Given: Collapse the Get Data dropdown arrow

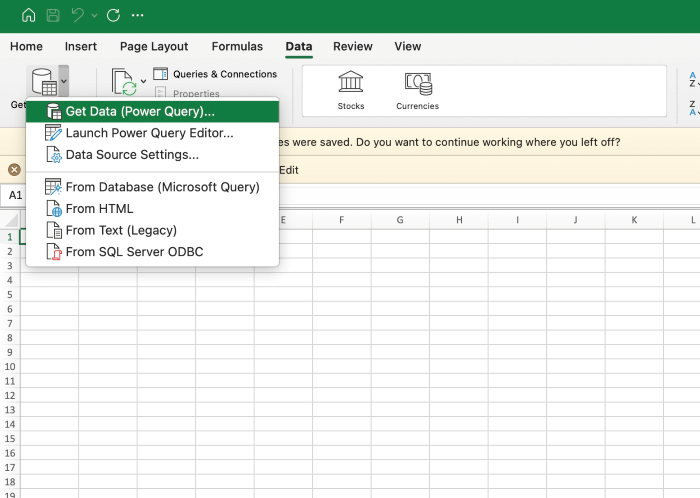Looking at the screenshot, I should pos(64,81).
